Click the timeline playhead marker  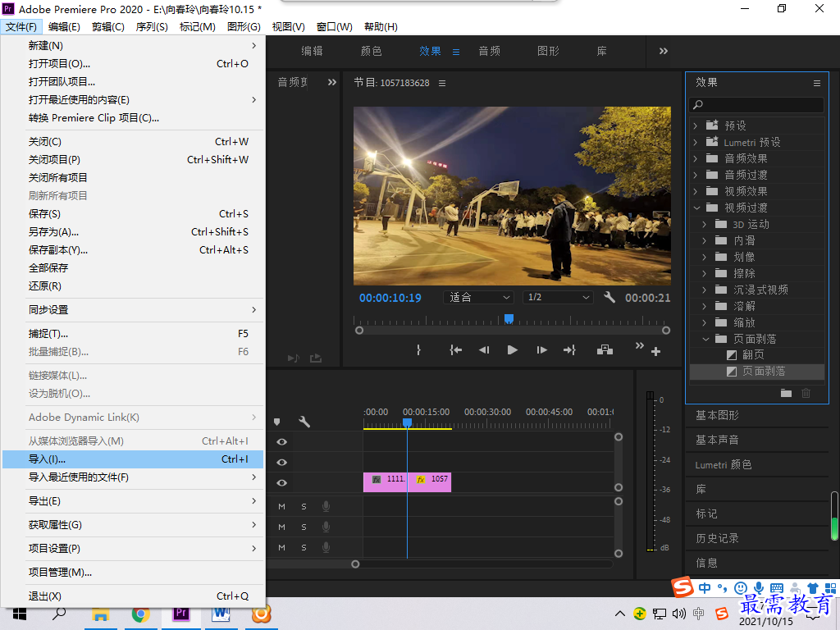[x=407, y=423]
